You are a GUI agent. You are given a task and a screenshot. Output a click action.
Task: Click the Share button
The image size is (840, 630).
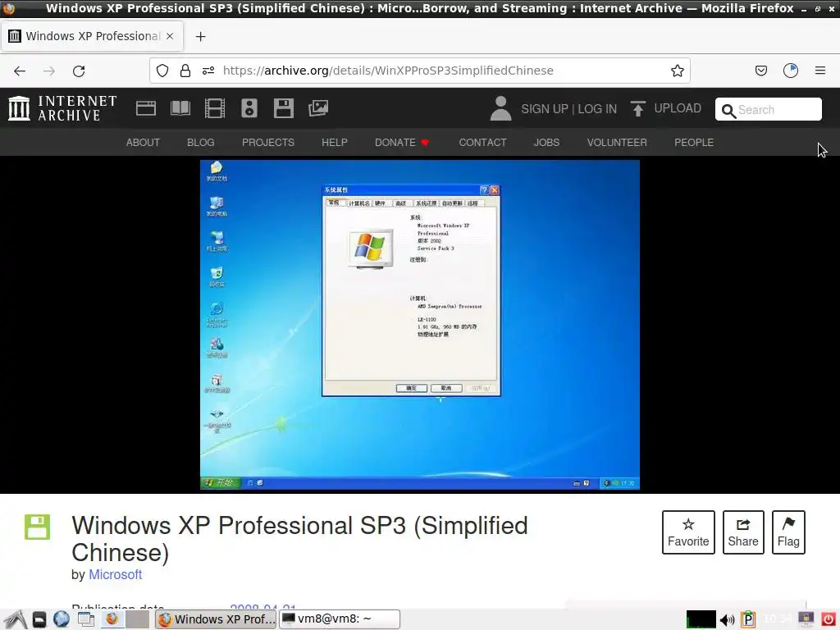(x=743, y=532)
